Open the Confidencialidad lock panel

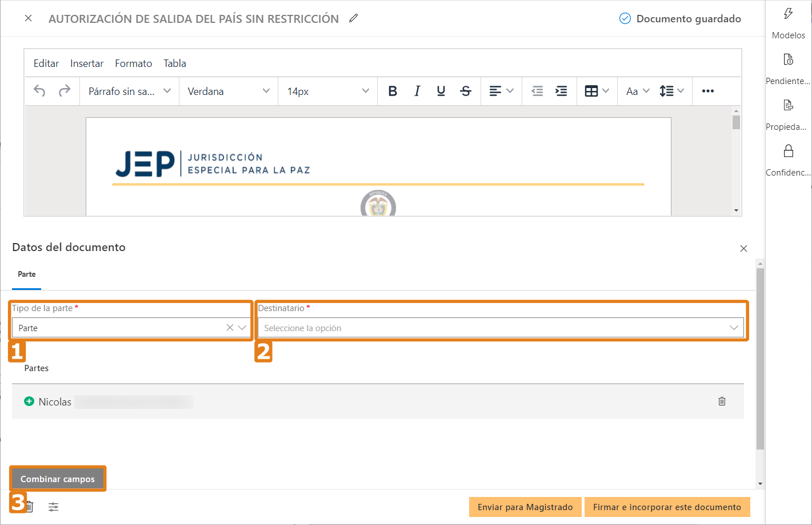(x=789, y=160)
